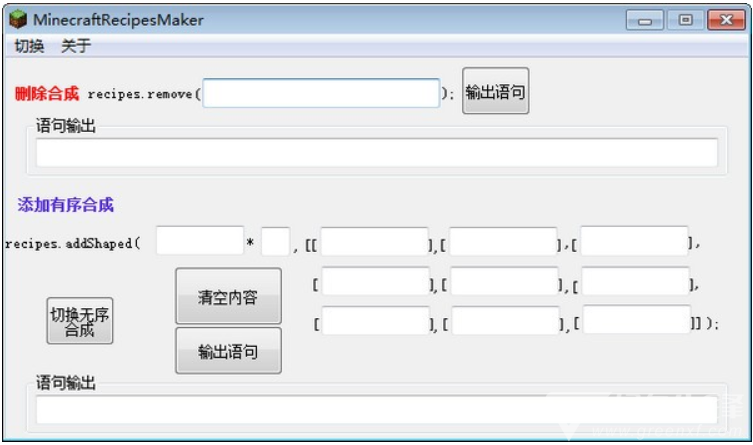Click the third row, last ingredient field
The image size is (753, 445).
(637, 320)
